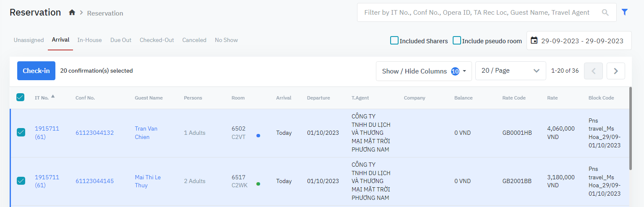The height and width of the screenshot is (207, 644).
Task: Uncheck the select-all header checkbox
Action: [20, 97]
